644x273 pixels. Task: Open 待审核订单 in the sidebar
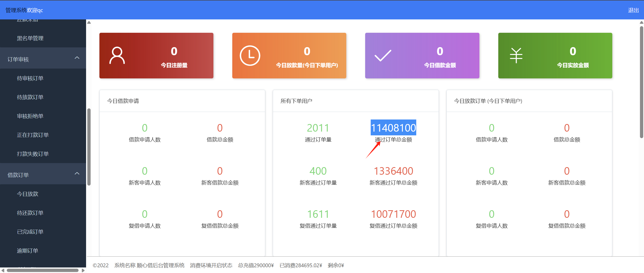30,78
